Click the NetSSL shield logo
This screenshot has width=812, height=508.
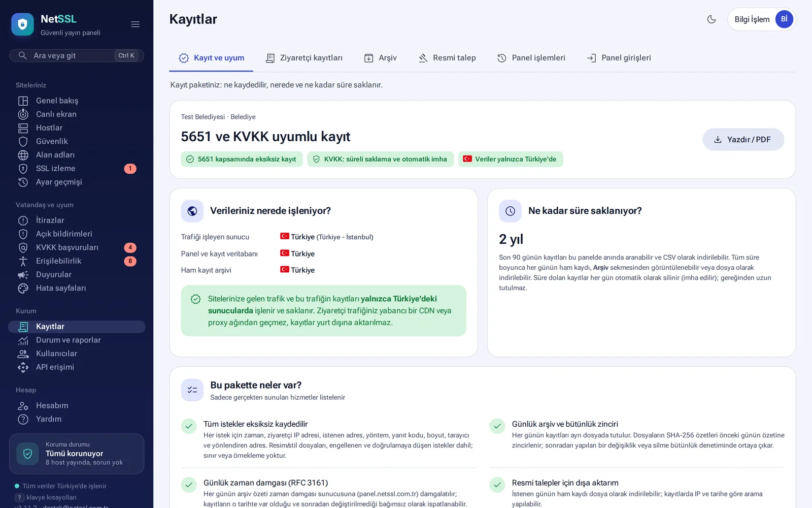click(22, 24)
